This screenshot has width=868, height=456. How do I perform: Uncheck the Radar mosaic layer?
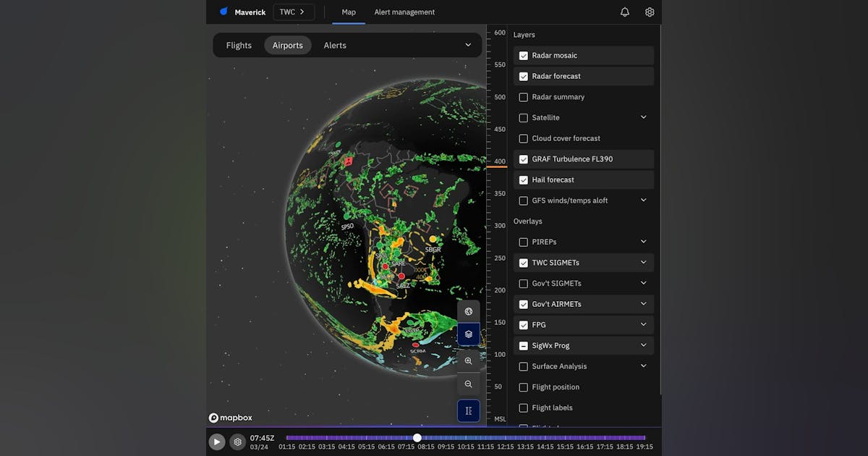(524, 56)
